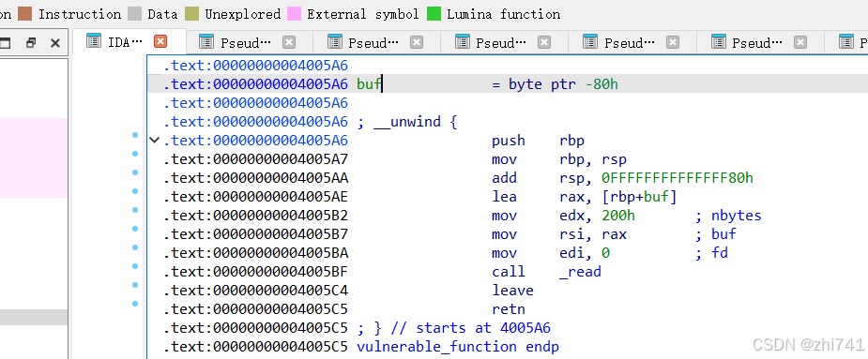Toggle breakpoint dot at address 4005AE

click(x=134, y=191)
